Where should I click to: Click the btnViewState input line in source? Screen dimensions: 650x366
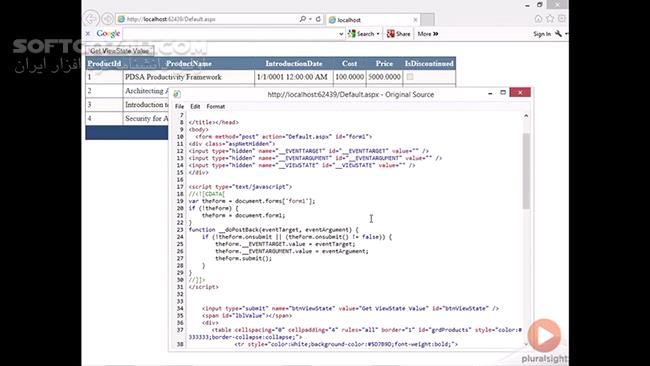coord(350,308)
